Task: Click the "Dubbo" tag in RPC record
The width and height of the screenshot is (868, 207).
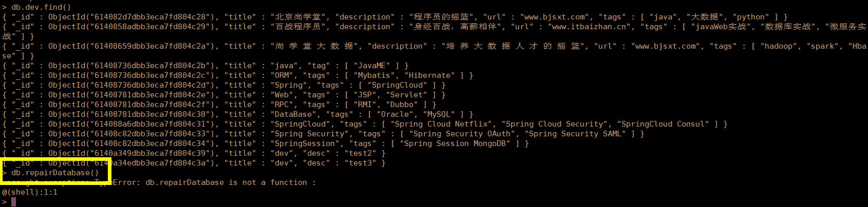Action: pyautogui.click(x=402, y=105)
